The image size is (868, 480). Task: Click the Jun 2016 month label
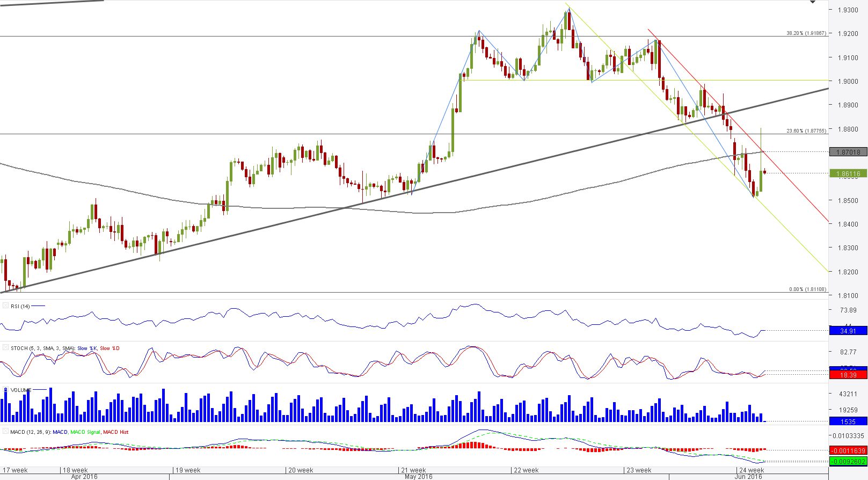748,477
